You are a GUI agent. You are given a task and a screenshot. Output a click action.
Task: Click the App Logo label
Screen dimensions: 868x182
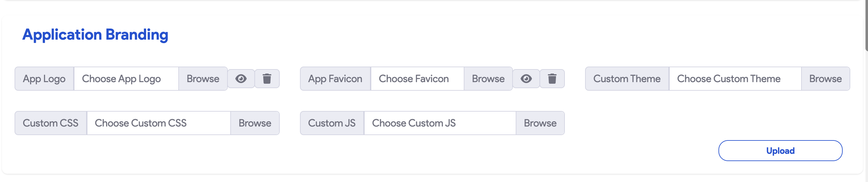click(44, 79)
